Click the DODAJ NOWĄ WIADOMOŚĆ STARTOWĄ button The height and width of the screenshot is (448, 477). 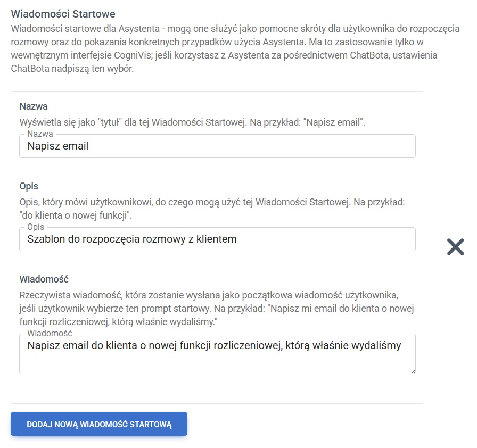click(99, 424)
